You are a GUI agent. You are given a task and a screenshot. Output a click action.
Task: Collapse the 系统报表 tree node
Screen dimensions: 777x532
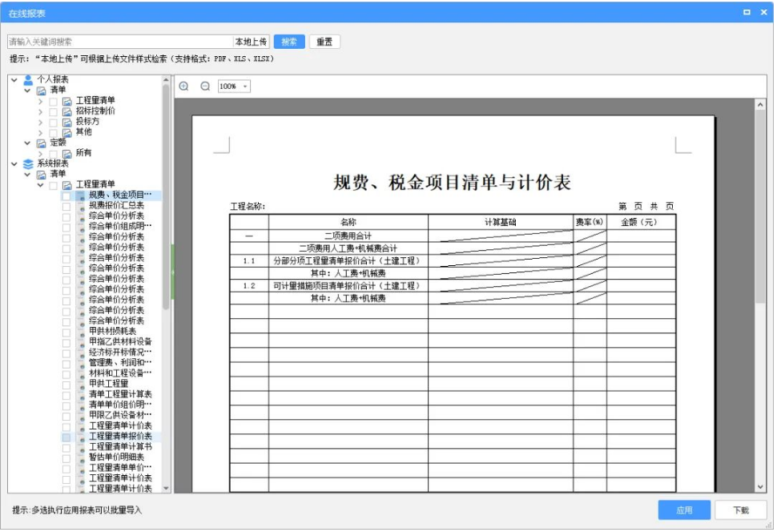pyautogui.click(x=14, y=163)
